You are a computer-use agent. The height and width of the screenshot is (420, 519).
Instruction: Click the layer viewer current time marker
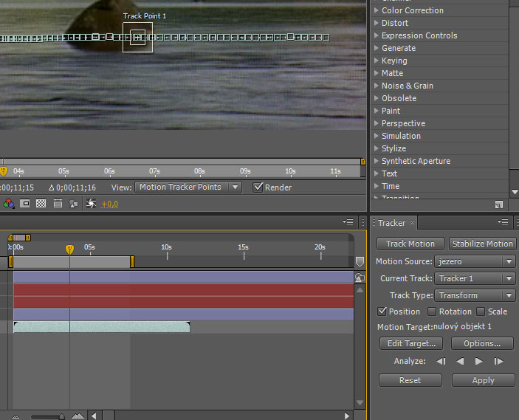pyautogui.click(x=3, y=171)
